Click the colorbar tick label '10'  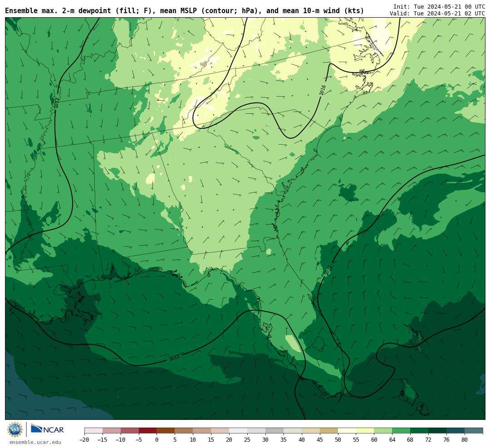tap(193, 440)
